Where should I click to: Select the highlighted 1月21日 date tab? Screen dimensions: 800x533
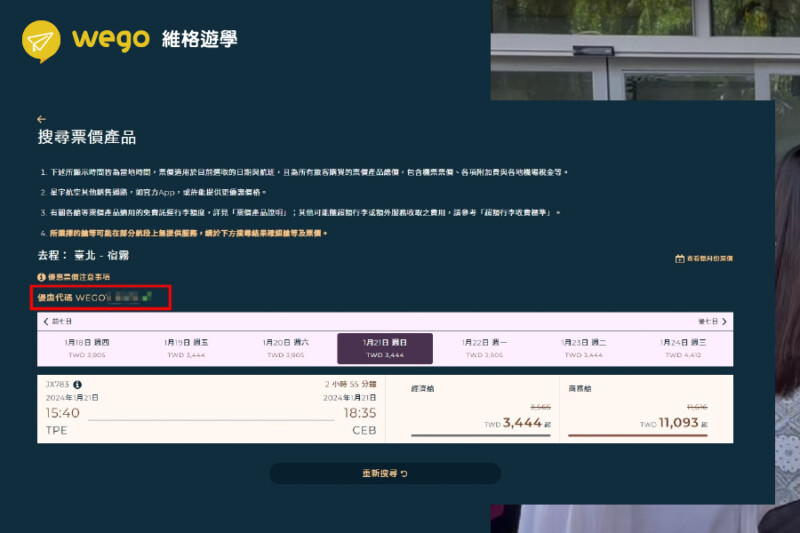pos(384,348)
